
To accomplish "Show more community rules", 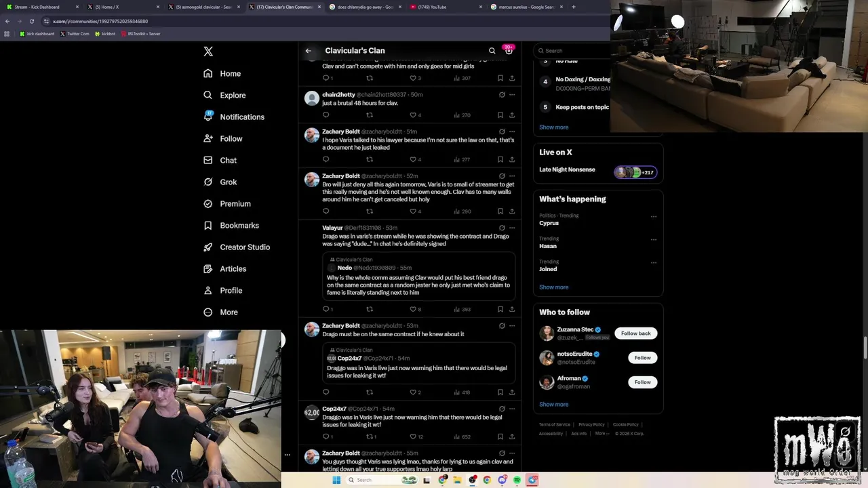I will [554, 127].
